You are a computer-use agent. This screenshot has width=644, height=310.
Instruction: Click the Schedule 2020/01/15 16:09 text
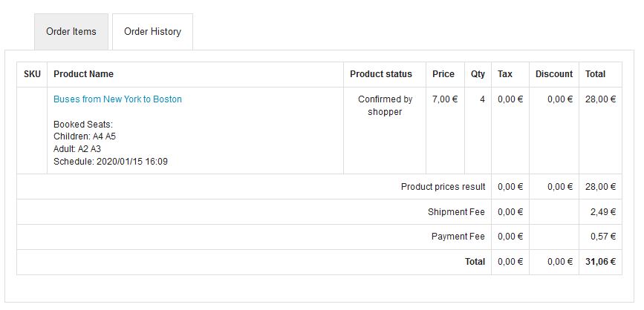[111, 161]
